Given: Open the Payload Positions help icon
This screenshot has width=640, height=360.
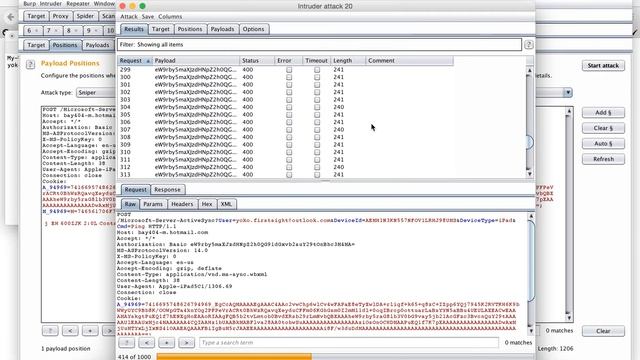Looking at the screenshot, I should pyautogui.click(x=30, y=64).
